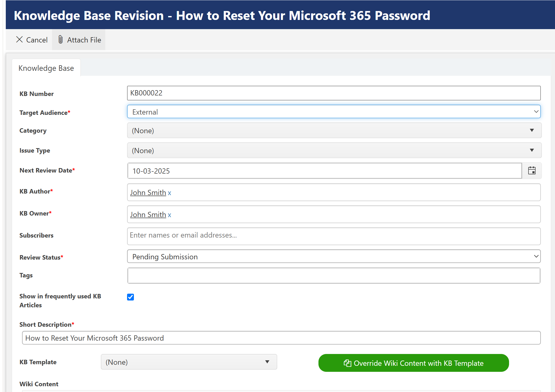Expand the KB Template dropdown

tap(189, 362)
